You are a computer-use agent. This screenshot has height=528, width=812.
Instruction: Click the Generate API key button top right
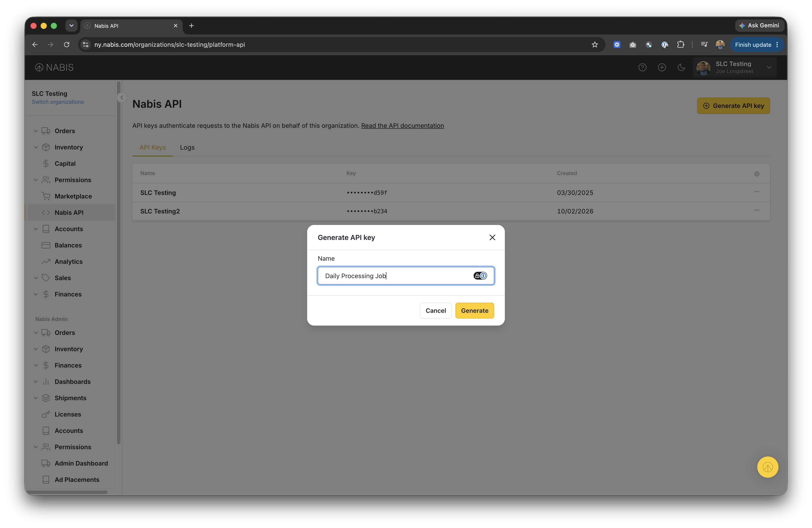(x=733, y=106)
